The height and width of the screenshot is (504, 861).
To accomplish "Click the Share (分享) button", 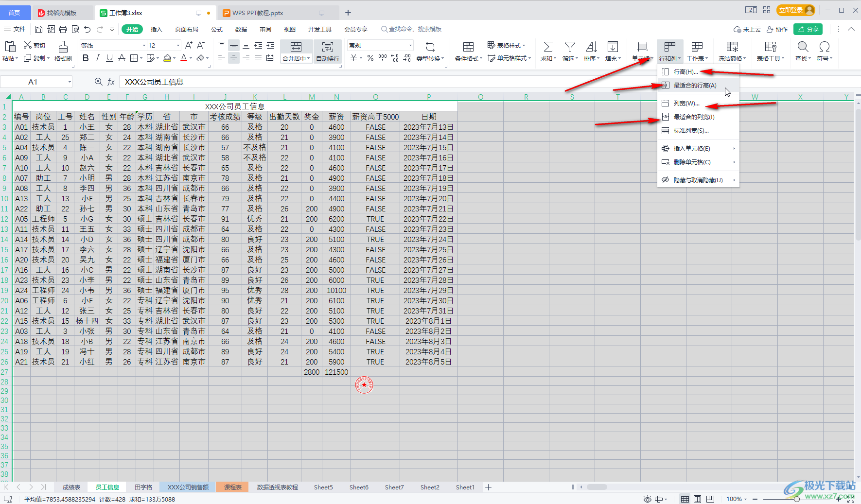I will [x=808, y=29].
